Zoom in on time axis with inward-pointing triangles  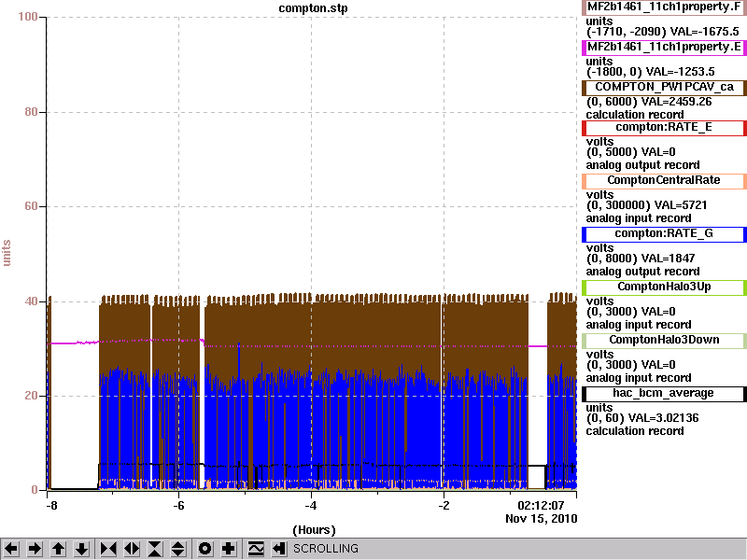[x=108, y=549]
